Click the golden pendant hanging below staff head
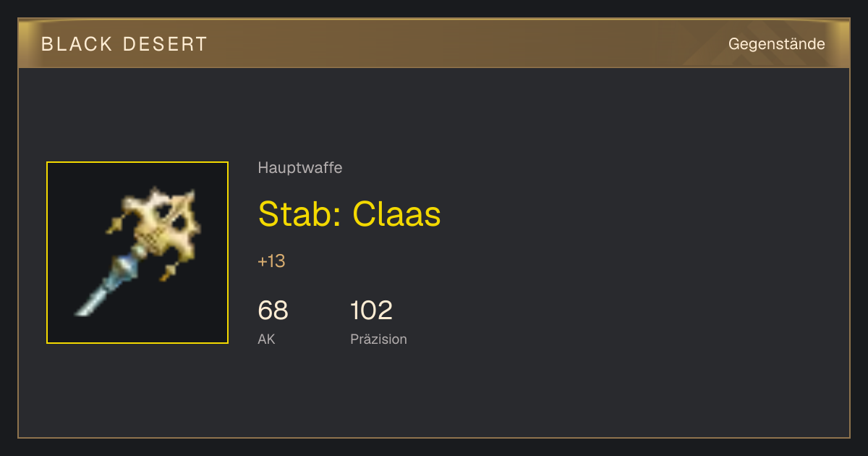The image size is (868, 456). coord(169,273)
